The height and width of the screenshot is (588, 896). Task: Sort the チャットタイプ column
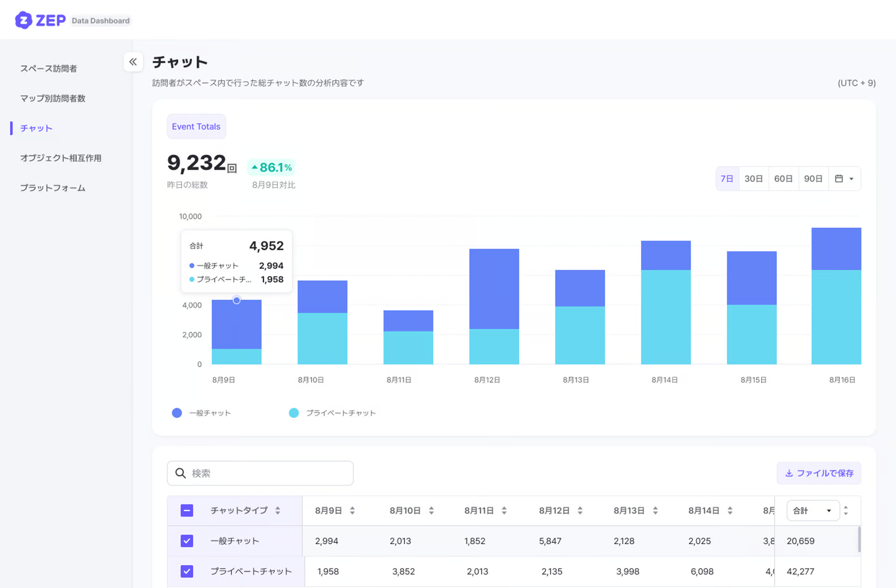278,511
